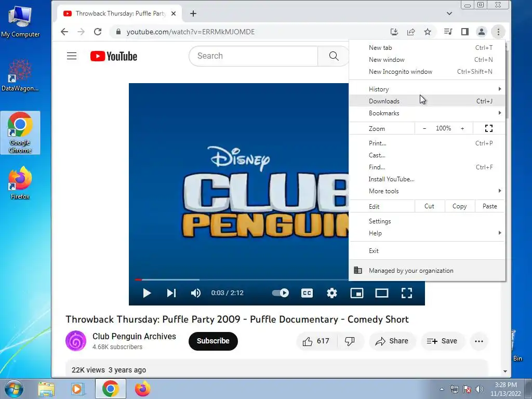The width and height of the screenshot is (532, 399).
Task: Open the tab search dropdown chevron
Action: (x=449, y=14)
